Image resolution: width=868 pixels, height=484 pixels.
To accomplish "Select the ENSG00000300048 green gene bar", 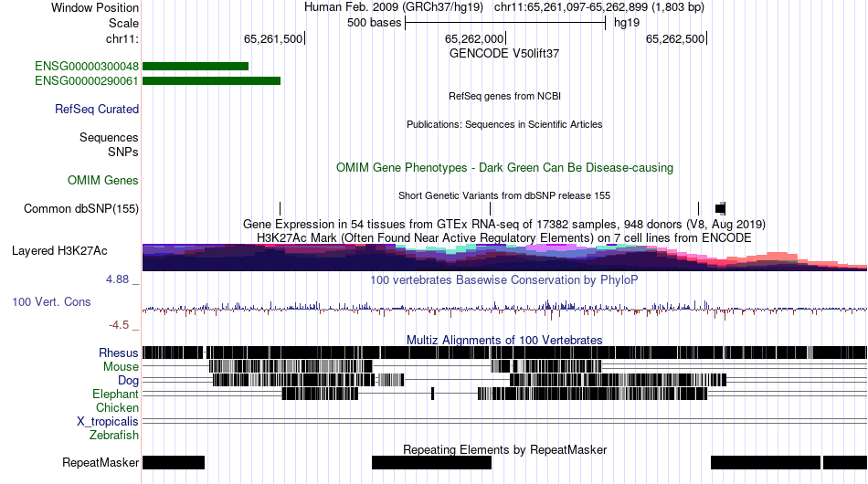I will 196,67.
